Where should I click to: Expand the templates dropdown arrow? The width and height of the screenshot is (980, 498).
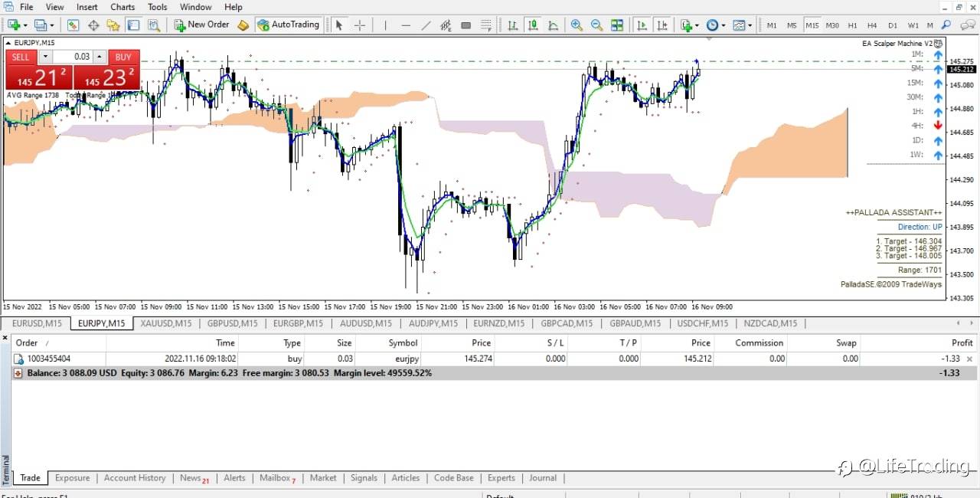[750, 26]
